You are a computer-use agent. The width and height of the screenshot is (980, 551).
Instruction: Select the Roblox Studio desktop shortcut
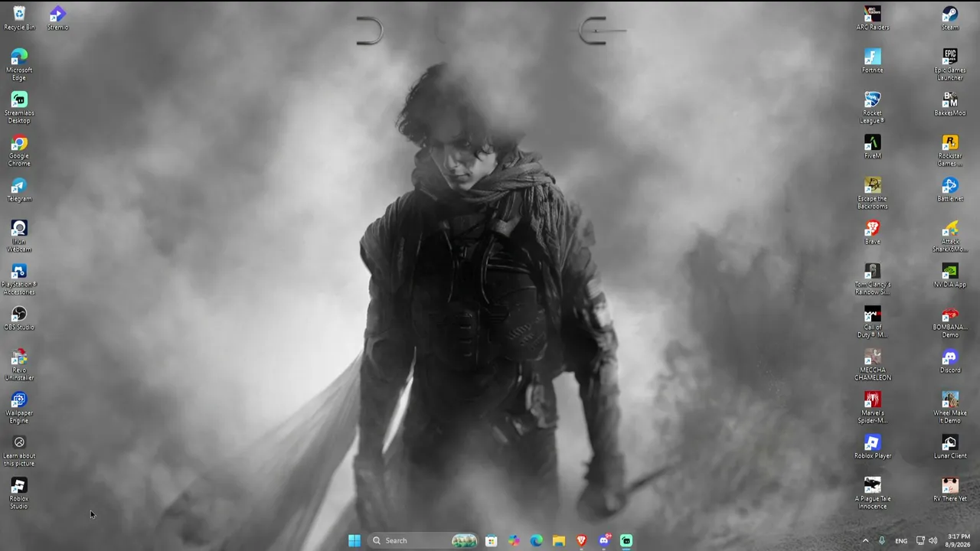19,494
